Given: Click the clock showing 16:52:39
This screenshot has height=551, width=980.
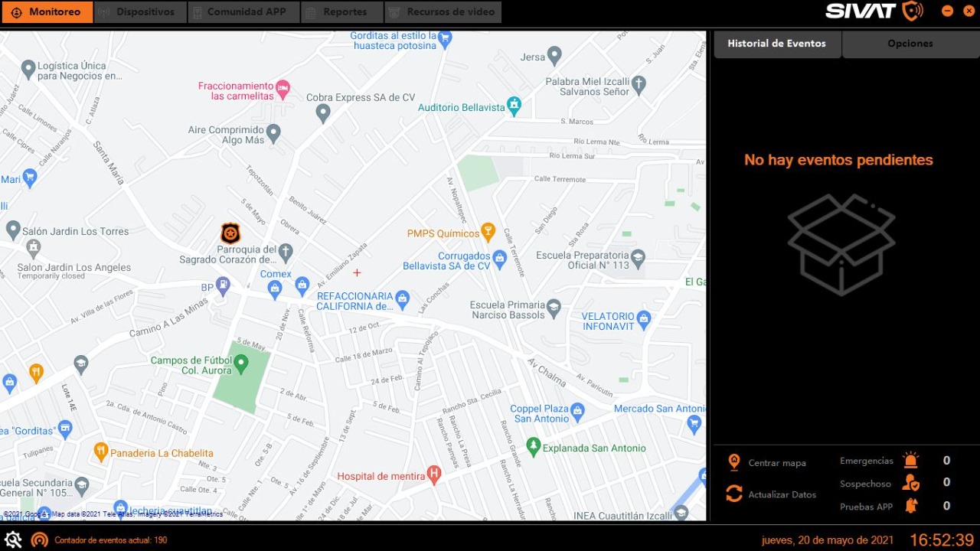Looking at the screenshot, I should click(x=942, y=540).
